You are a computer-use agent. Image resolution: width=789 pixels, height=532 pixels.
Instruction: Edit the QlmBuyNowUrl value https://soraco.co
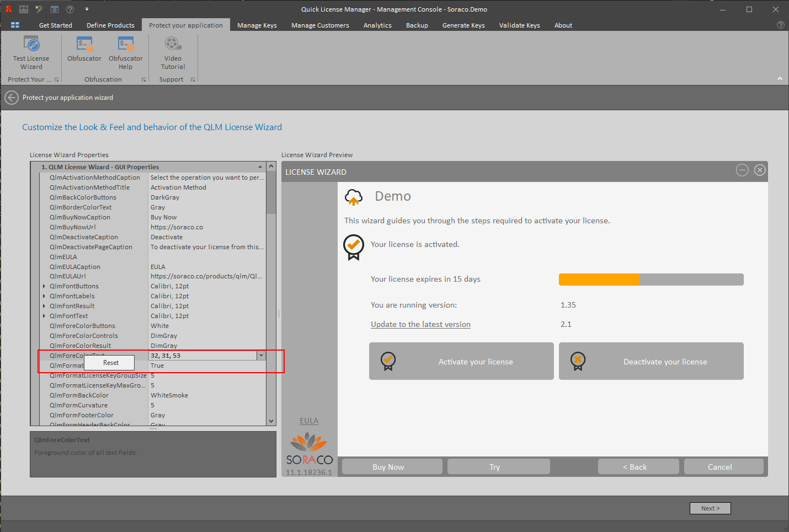(207, 227)
